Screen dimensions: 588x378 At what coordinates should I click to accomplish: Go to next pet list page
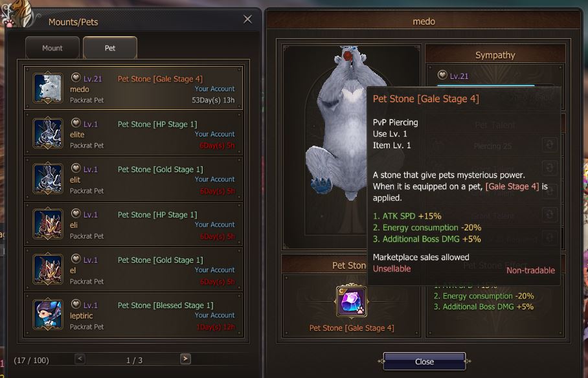[185, 359]
